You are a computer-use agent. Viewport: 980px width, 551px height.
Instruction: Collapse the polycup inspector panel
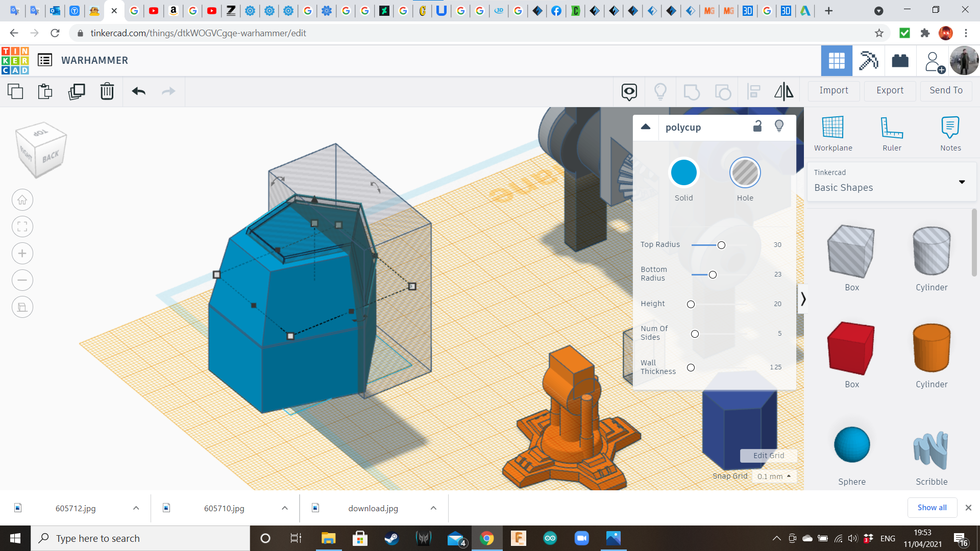646,127
